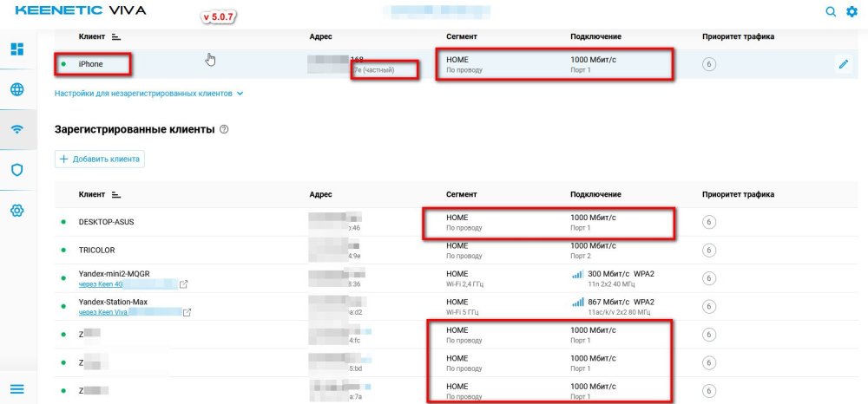Click traffic priority badge for TRICOLOR
This screenshot has height=404, width=868.
coord(709,251)
